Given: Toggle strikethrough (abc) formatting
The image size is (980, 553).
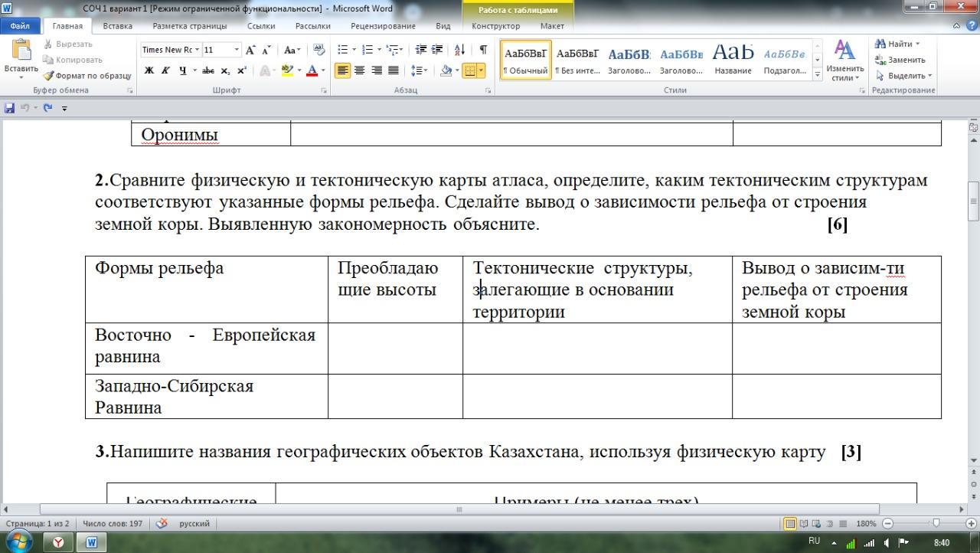Looking at the screenshot, I should coord(208,70).
